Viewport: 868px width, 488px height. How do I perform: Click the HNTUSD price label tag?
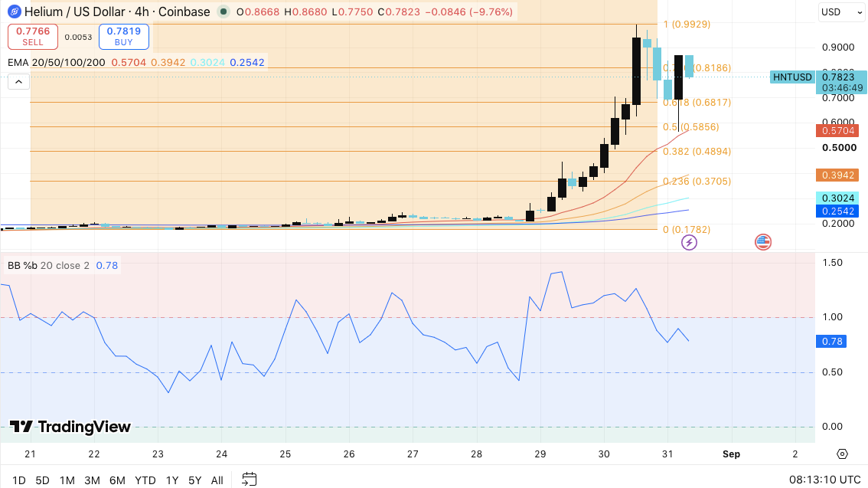point(792,77)
